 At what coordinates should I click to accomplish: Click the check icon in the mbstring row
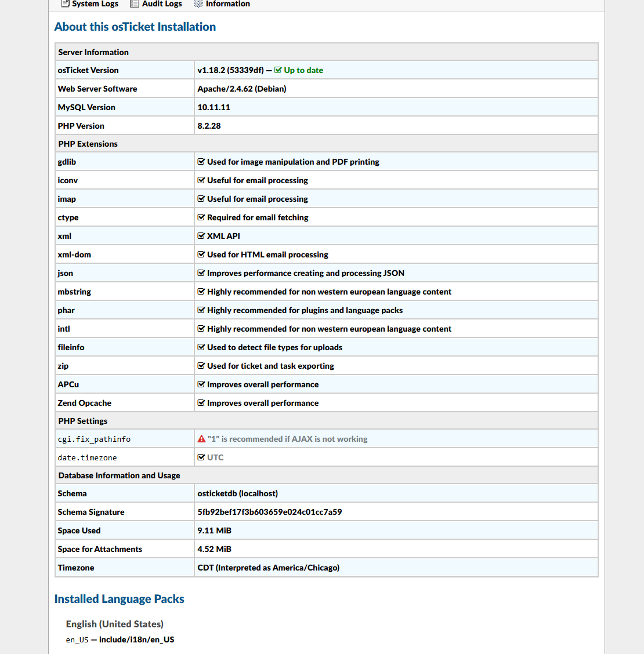tap(201, 292)
